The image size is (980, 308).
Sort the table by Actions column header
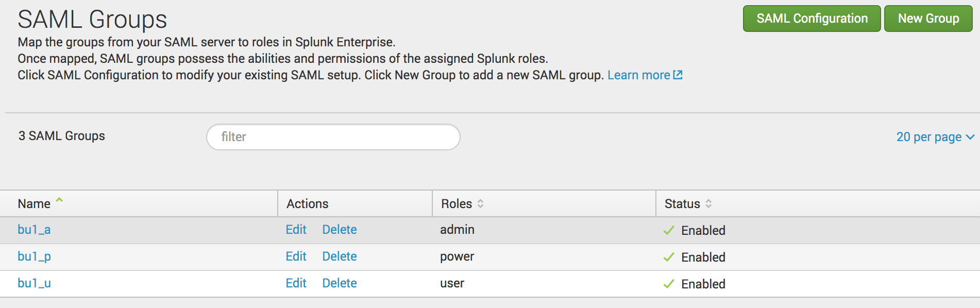click(x=307, y=204)
